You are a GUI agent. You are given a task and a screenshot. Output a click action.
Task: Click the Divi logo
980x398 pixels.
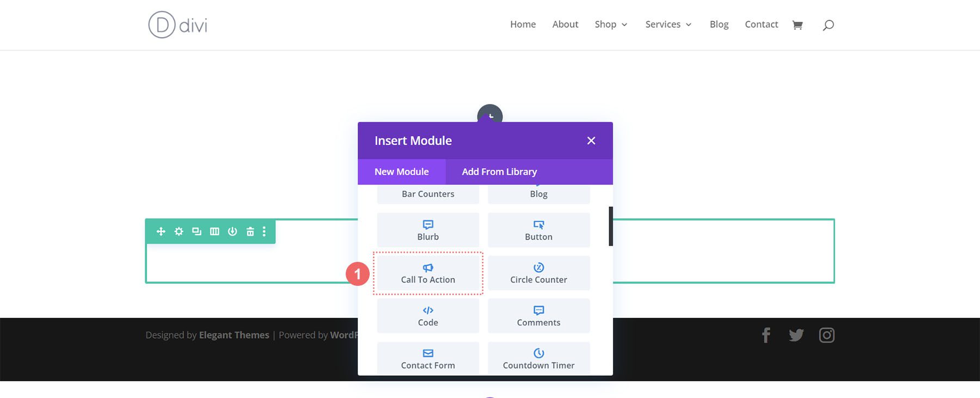coord(177,25)
